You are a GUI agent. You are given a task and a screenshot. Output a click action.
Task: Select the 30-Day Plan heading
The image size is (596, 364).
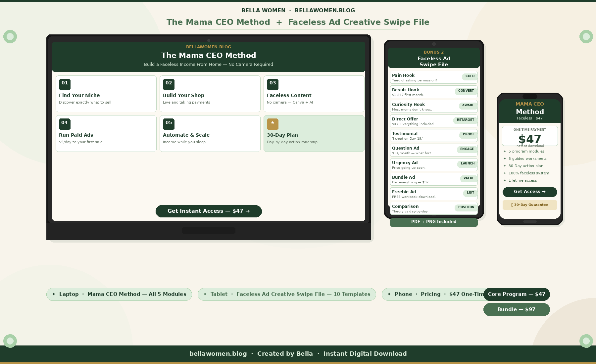(x=282, y=135)
